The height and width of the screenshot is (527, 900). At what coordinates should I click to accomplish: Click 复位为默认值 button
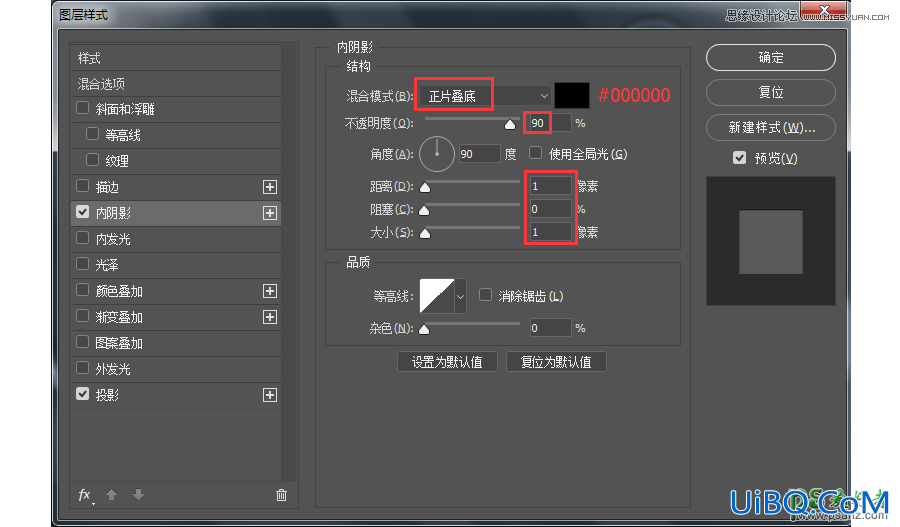[x=556, y=362]
